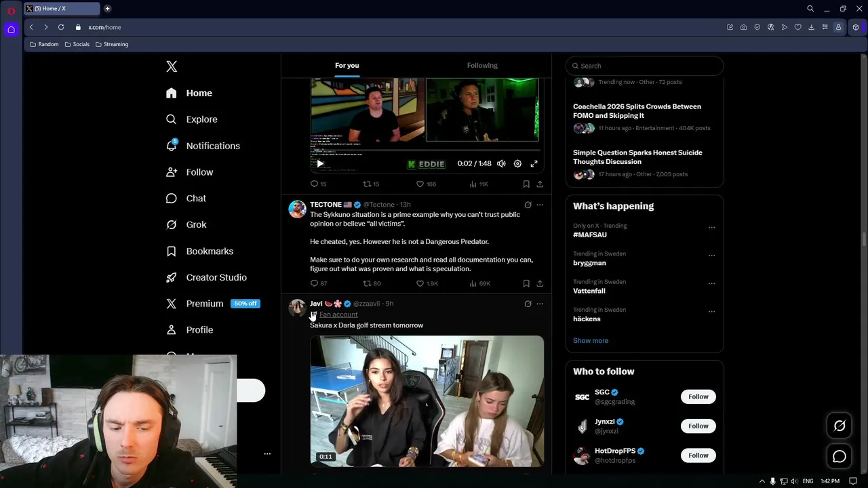Open Profile from the sidebar
The width and height of the screenshot is (868, 488).
[x=190, y=329]
